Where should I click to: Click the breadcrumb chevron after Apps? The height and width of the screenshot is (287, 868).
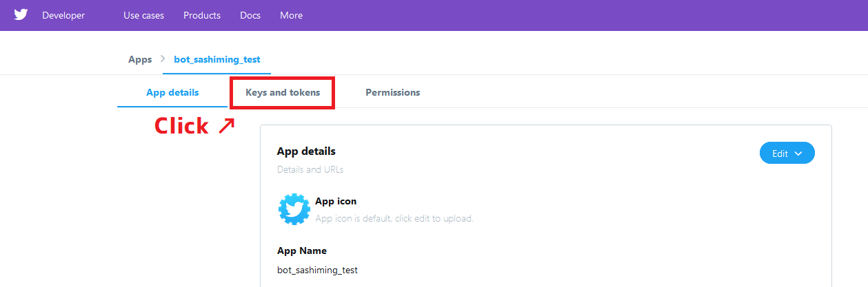[163, 59]
